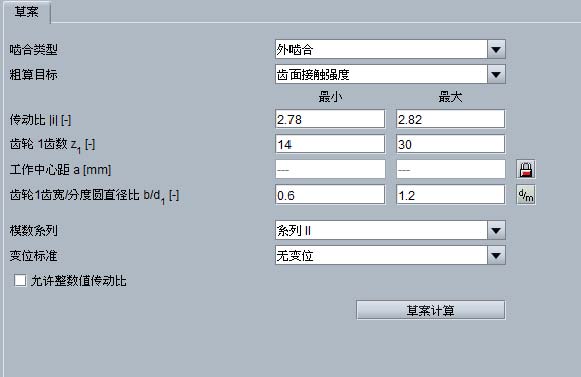The width and height of the screenshot is (581, 377).
Task: Click the 外啮合 combo box text
Action: coord(295,50)
